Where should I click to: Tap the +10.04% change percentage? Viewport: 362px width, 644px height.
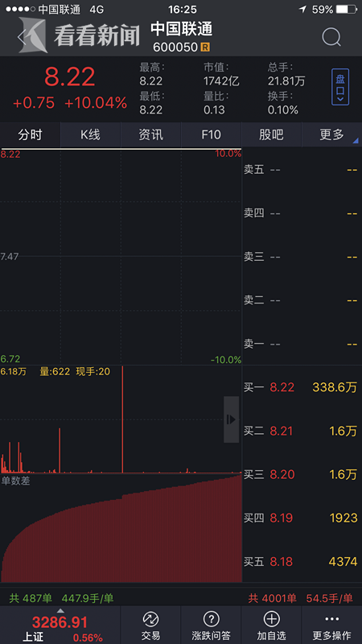pyautogui.click(x=96, y=103)
